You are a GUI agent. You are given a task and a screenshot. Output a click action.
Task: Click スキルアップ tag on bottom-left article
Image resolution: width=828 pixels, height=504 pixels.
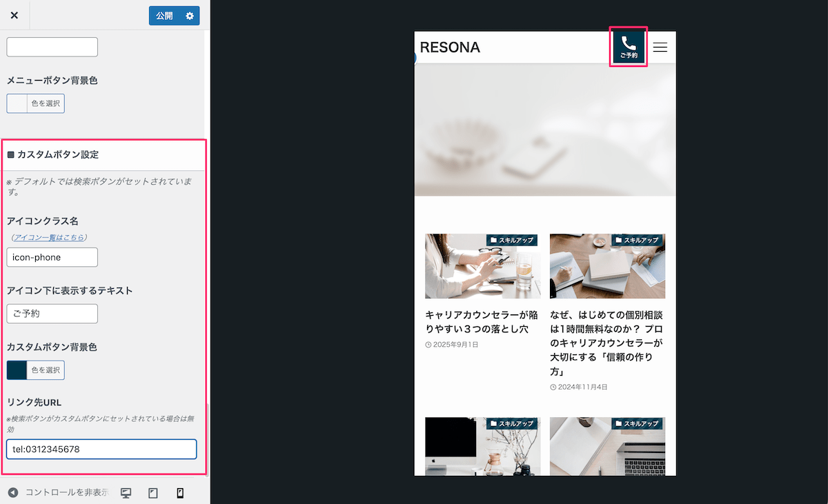[x=512, y=423]
